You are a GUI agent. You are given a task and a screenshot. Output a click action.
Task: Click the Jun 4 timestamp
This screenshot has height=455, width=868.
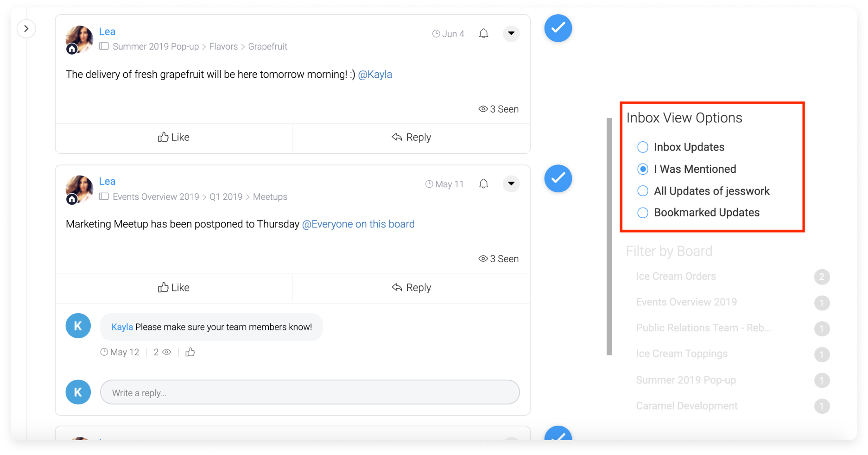pos(448,34)
